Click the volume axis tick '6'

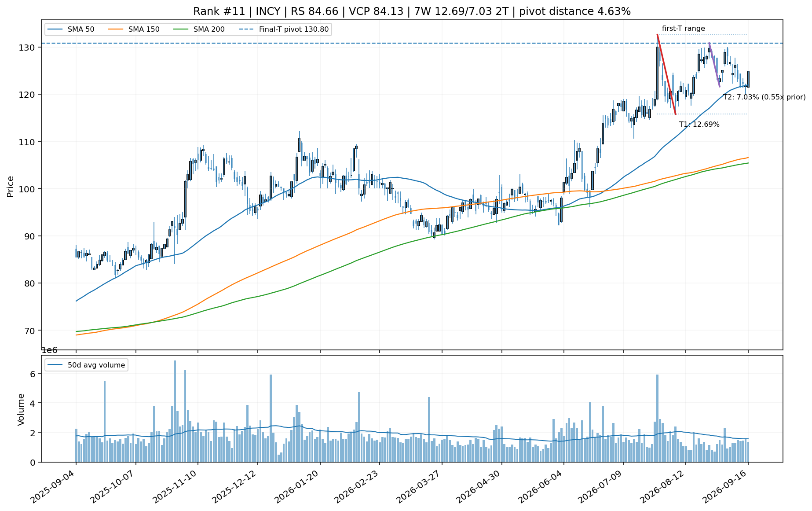coord(33,373)
